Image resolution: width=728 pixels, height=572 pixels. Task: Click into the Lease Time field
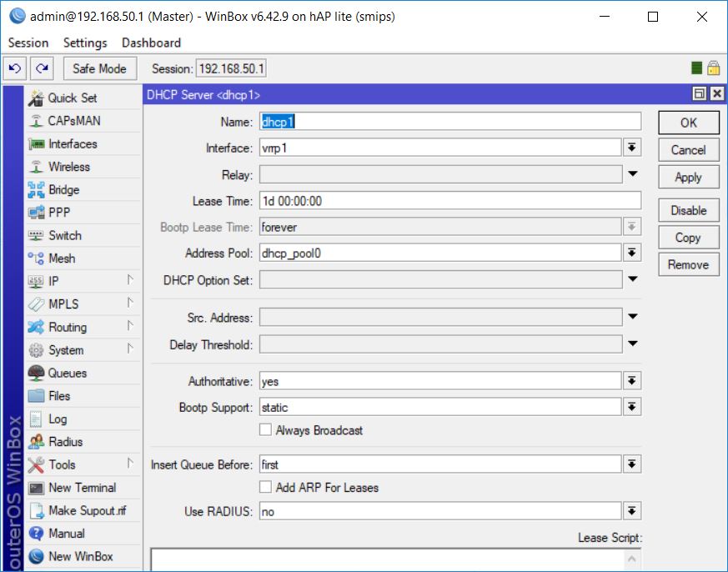click(450, 201)
